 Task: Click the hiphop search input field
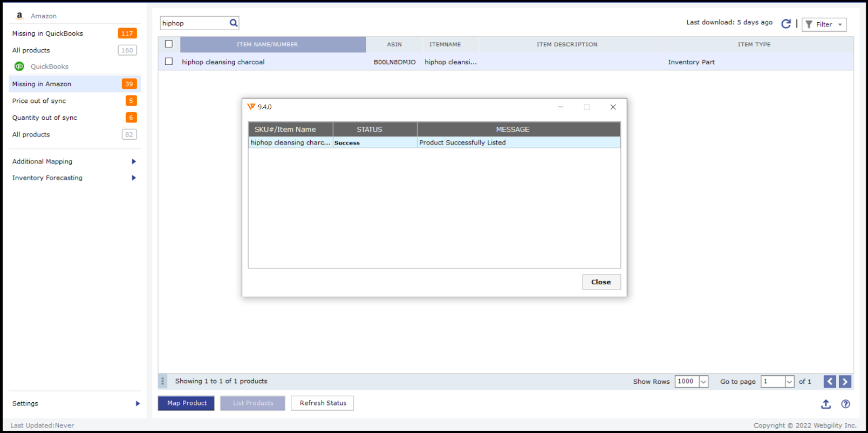pyautogui.click(x=194, y=23)
